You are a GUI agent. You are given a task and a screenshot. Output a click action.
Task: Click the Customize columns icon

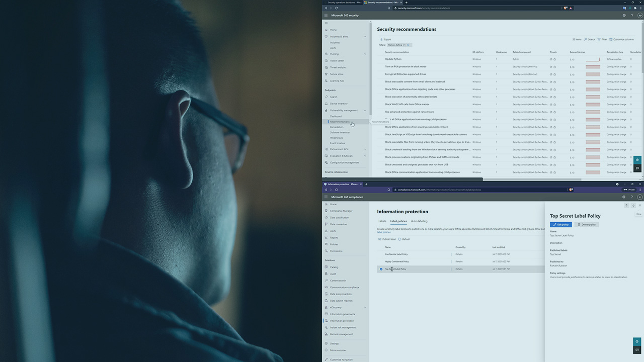coord(611,39)
